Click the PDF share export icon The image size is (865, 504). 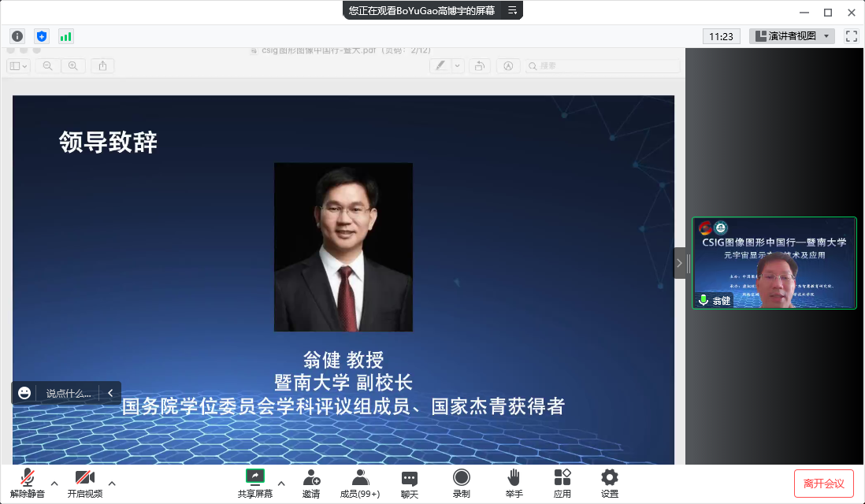[x=102, y=65]
